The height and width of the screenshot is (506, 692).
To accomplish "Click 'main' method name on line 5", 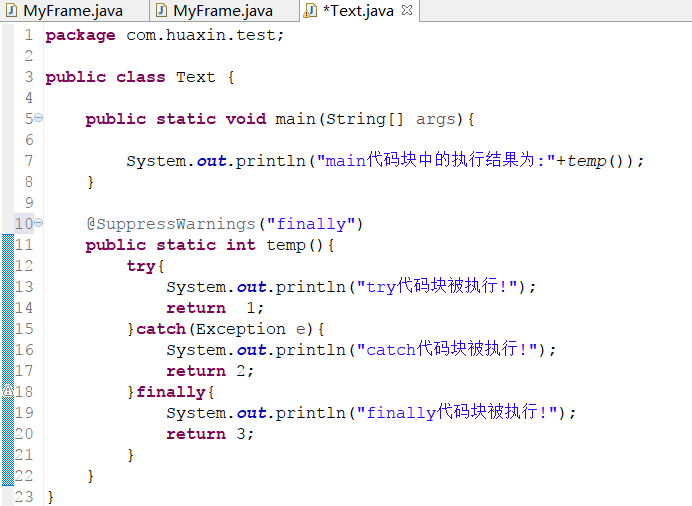I will click(295, 119).
